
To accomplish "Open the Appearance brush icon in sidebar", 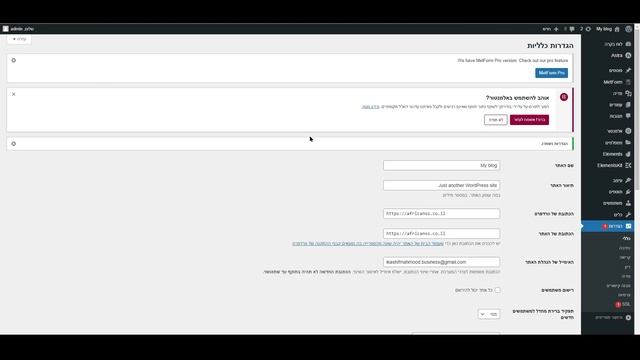I will [628, 180].
